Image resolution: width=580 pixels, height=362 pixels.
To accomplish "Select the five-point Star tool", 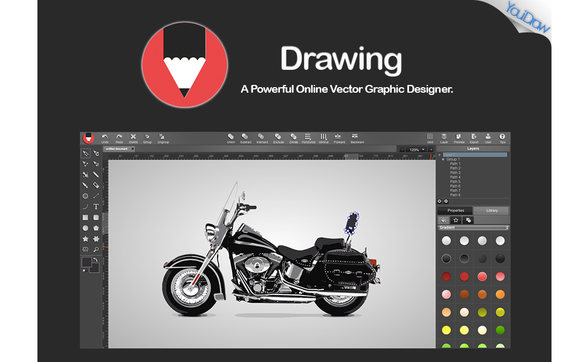I will (85, 239).
